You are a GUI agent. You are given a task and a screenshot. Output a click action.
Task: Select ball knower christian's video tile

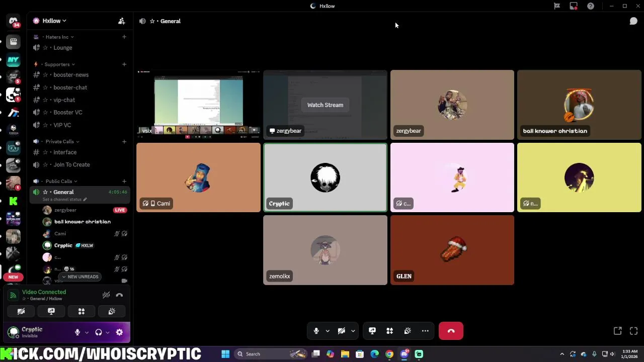(579, 105)
